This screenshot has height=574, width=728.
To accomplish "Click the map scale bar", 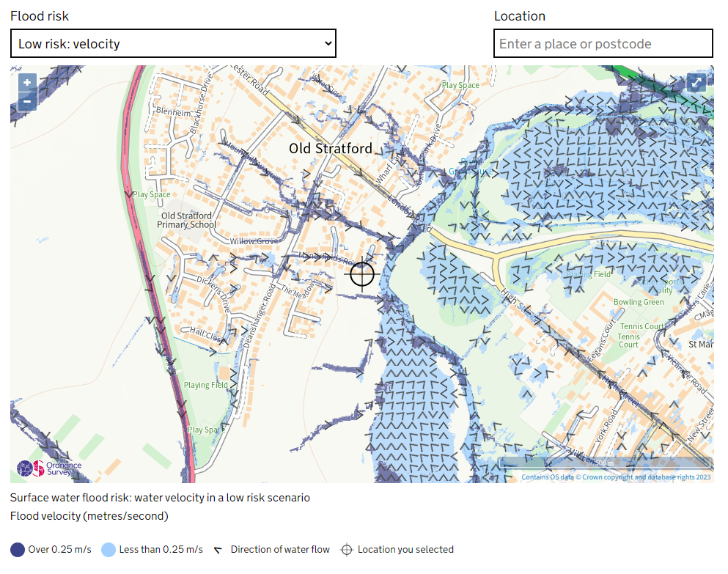I will coord(604,463).
